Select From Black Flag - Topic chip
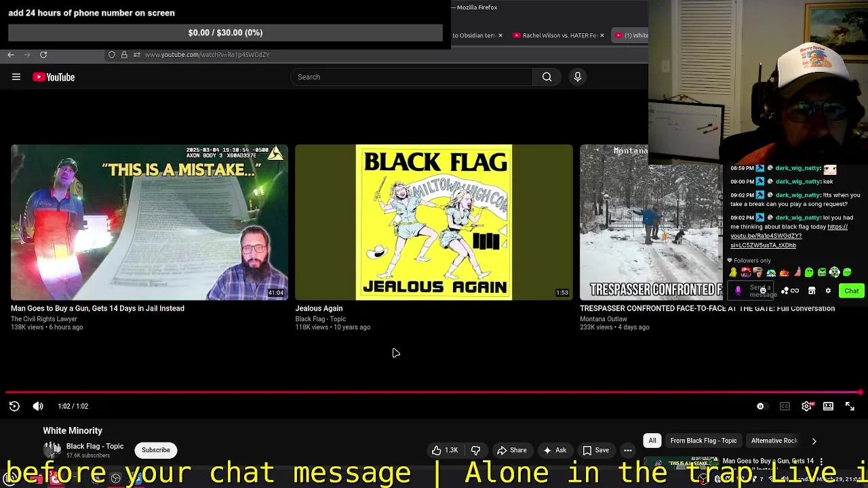The image size is (868, 488). tap(703, 441)
